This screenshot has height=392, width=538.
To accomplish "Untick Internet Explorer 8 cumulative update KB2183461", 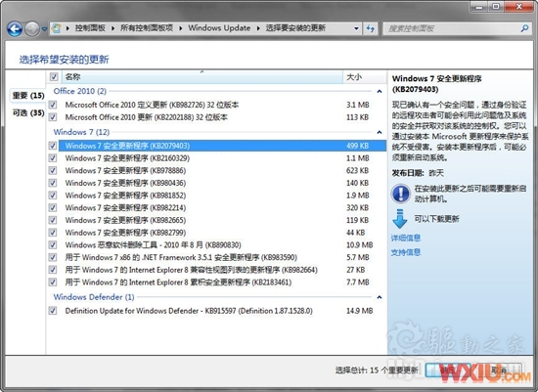I will 53,282.
